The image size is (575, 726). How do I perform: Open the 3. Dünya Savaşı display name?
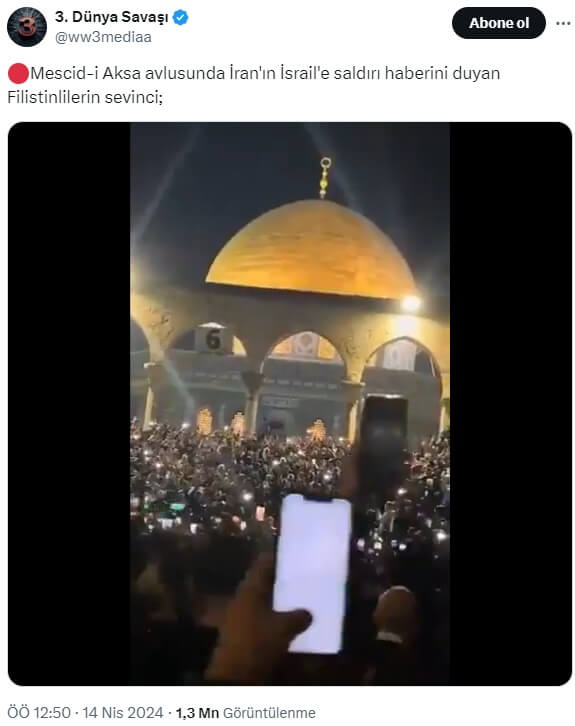click(x=112, y=17)
